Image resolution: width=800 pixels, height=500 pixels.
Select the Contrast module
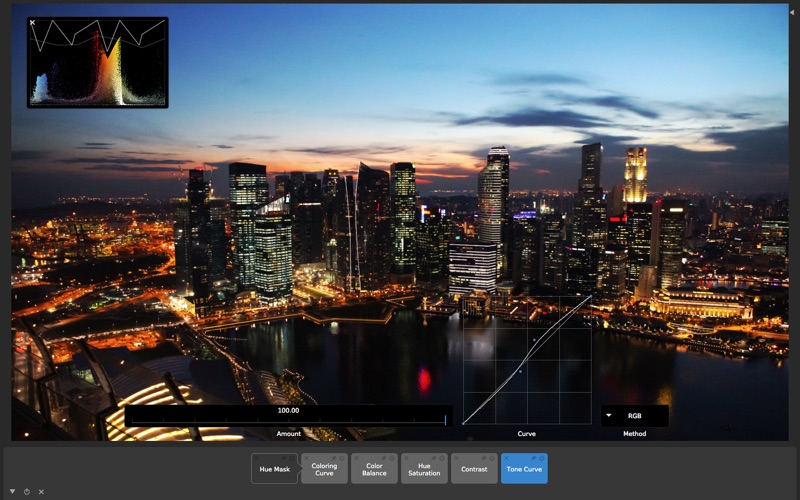474,469
